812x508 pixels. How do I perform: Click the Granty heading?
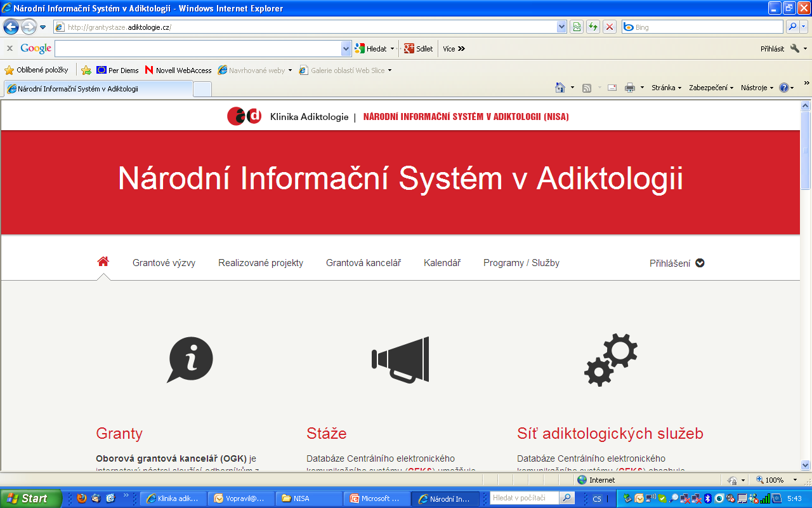tap(119, 434)
